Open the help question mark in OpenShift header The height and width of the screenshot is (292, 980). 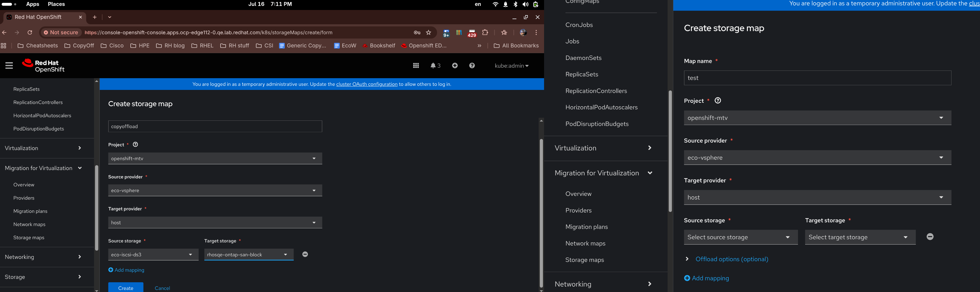pos(472,65)
